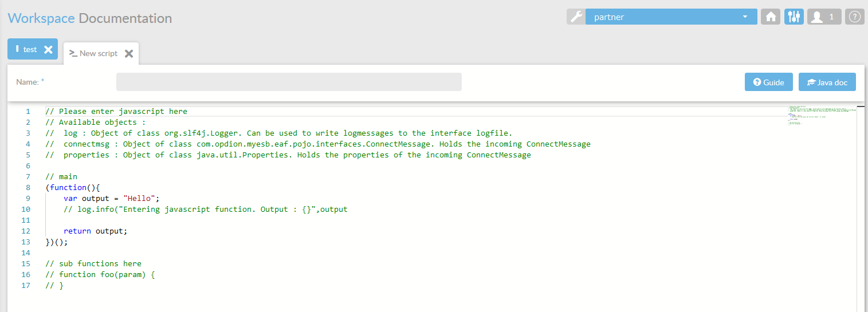Viewport: 868px width, 312px height.
Task: Click the var output = "Hello" line
Action: click(111, 199)
